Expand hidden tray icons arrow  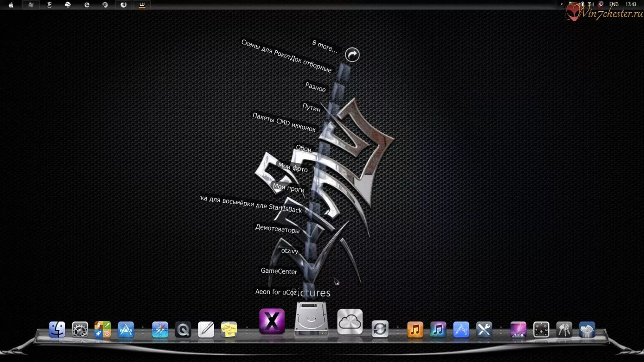pyautogui.click(x=562, y=4)
